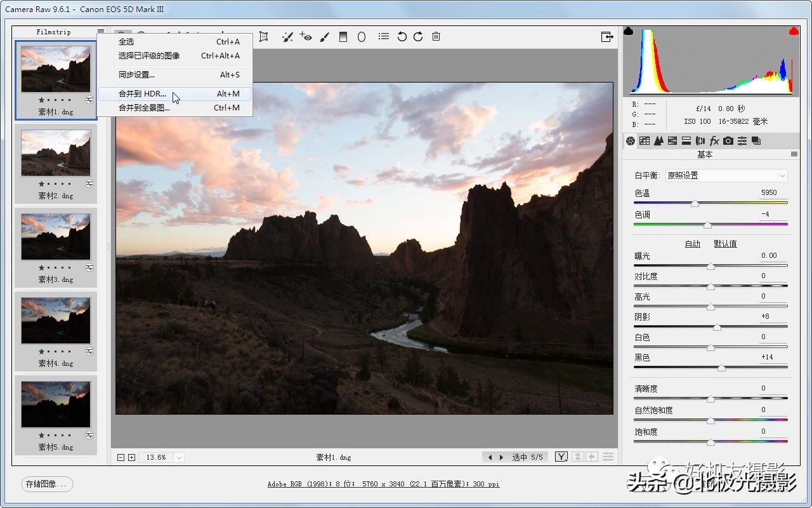This screenshot has width=812, height=508.
Task: Select the Transform tool in toolbar
Action: tap(264, 37)
